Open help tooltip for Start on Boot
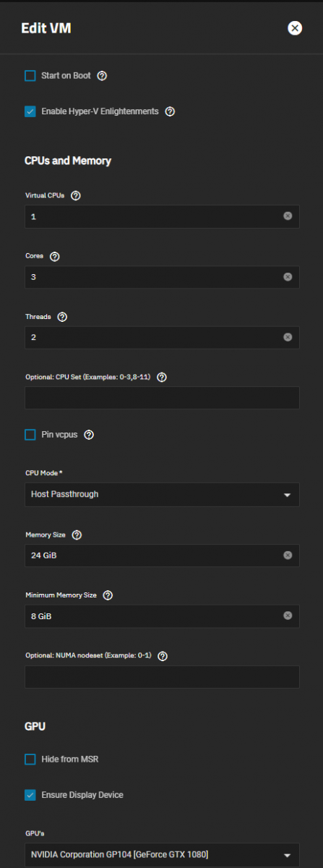The height and width of the screenshot is (868, 323). point(102,75)
